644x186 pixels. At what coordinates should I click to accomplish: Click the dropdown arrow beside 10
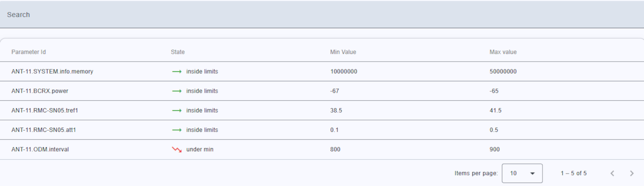coord(533,174)
